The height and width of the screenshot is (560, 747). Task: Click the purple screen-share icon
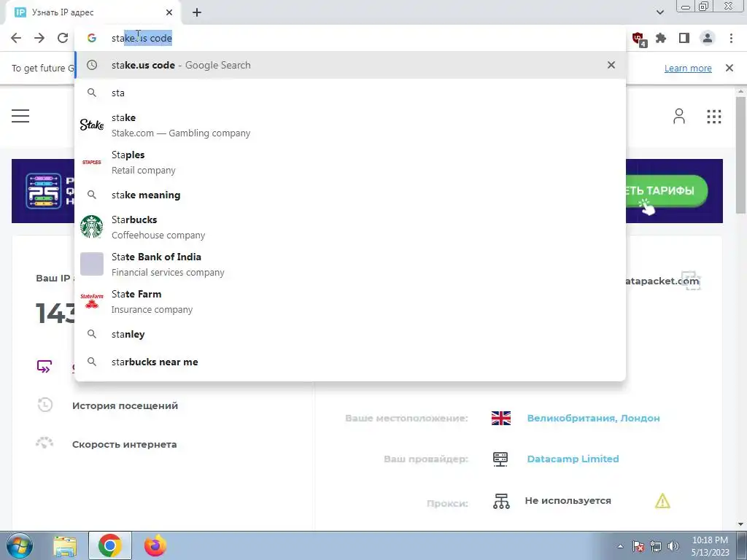click(44, 367)
